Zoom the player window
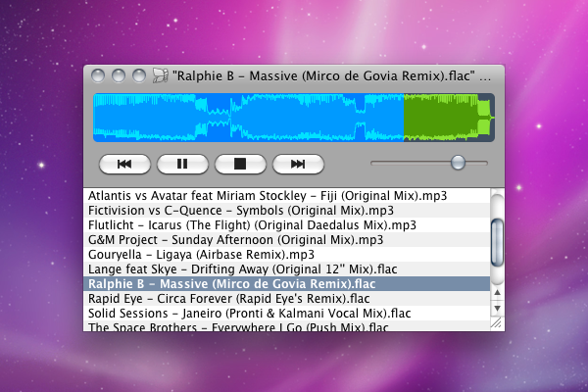This screenshot has height=392, width=588. pyautogui.click(x=139, y=75)
